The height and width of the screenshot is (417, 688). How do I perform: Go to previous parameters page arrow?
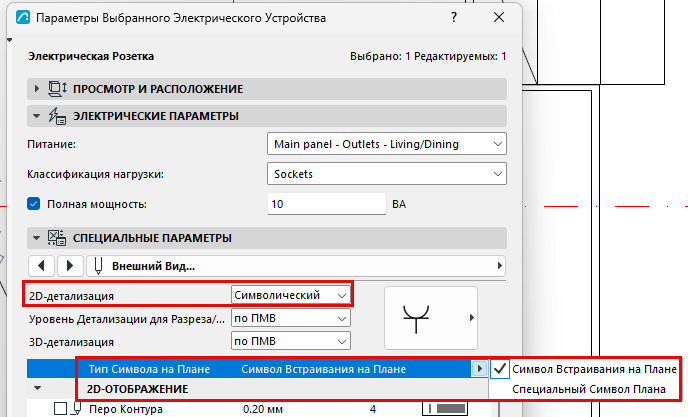pyautogui.click(x=41, y=266)
